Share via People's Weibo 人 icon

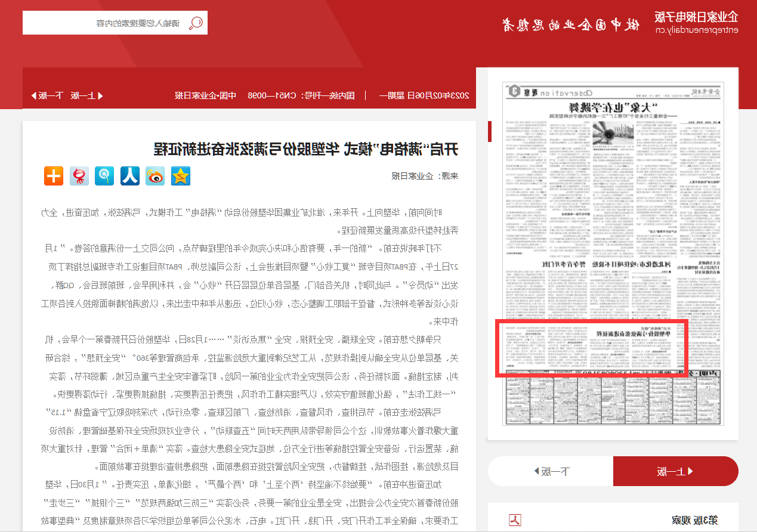pyautogui.click(x=130, y=175)
